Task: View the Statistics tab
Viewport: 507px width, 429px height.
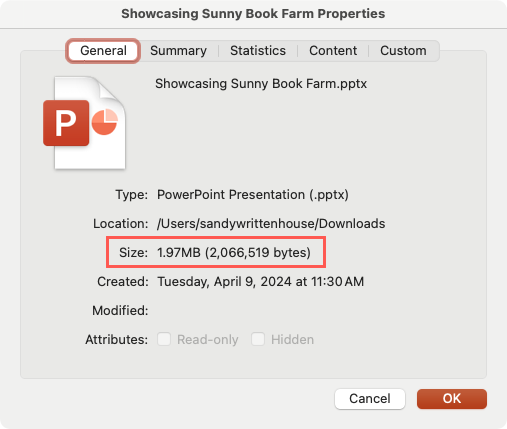Action: click(x=258, y=51)
